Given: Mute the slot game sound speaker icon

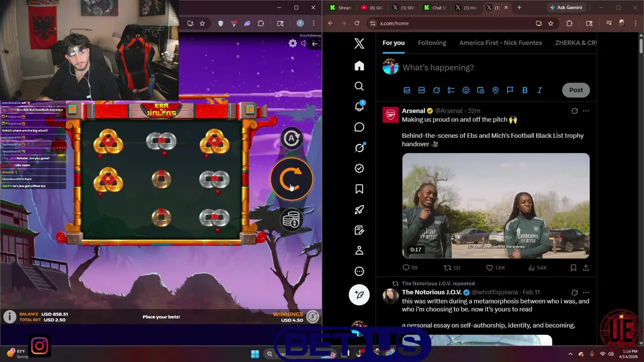Looking at the screenshot, I should (x=303, y=44).
